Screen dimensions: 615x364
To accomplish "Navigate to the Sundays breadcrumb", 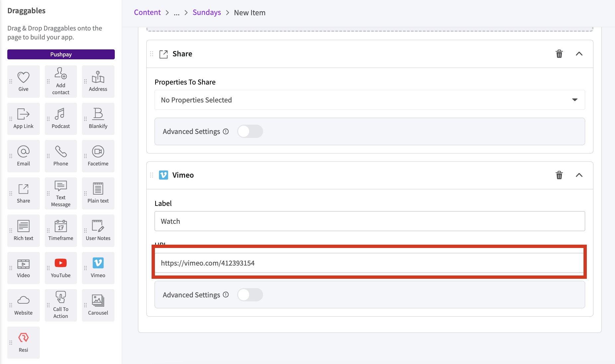I will (x=206, y=12).
